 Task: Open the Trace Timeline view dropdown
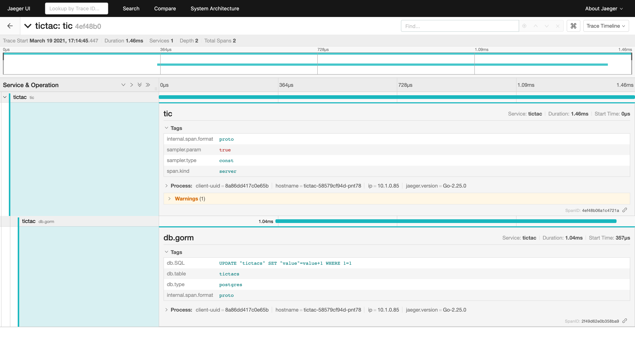pos(606,26)
